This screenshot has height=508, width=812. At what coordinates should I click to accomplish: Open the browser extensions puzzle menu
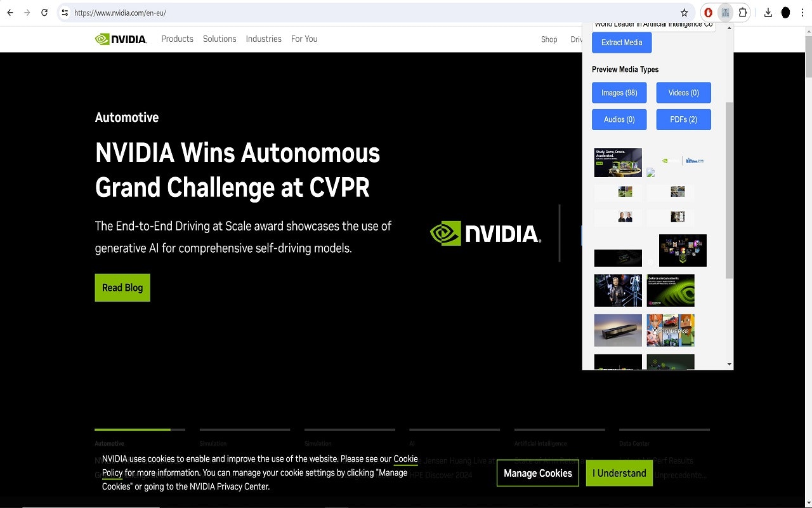tap(742, 13)
